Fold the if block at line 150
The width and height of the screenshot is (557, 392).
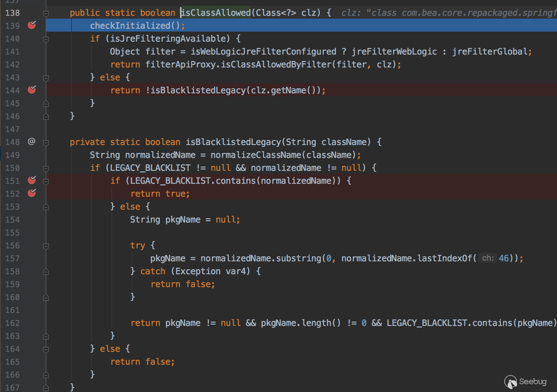(46, 168)
